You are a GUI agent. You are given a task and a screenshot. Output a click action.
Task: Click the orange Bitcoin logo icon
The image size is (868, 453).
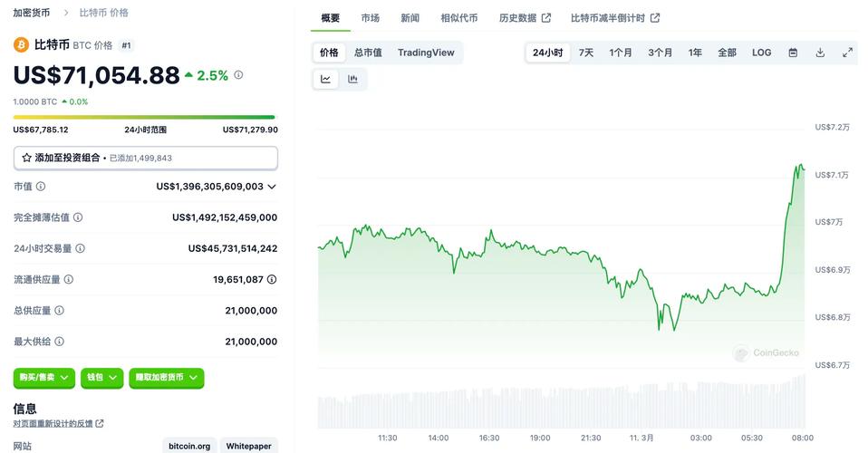21,45
